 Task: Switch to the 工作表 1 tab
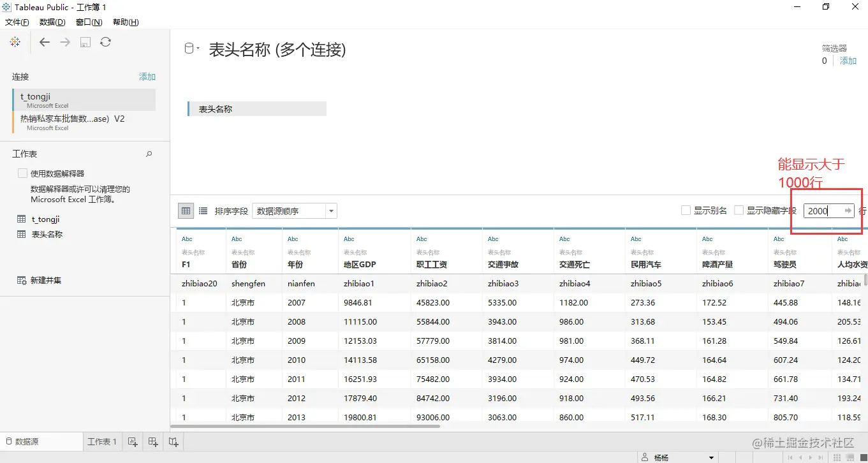point(101,441)
